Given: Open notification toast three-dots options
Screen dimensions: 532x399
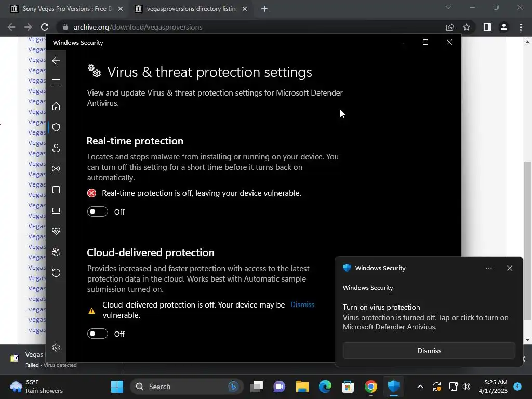Looking at the screenshot, I should [488, 268].
